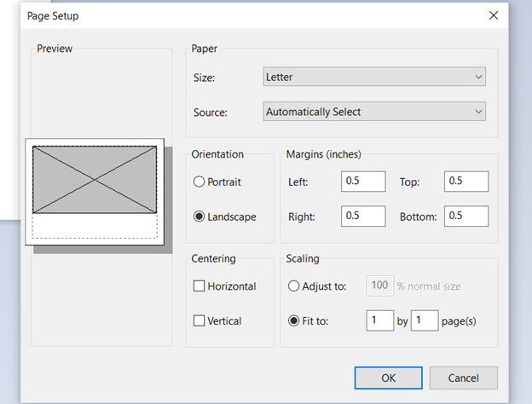Close the Page Setup dialog
Screen dimensions: 532x404
pos(494,15)
